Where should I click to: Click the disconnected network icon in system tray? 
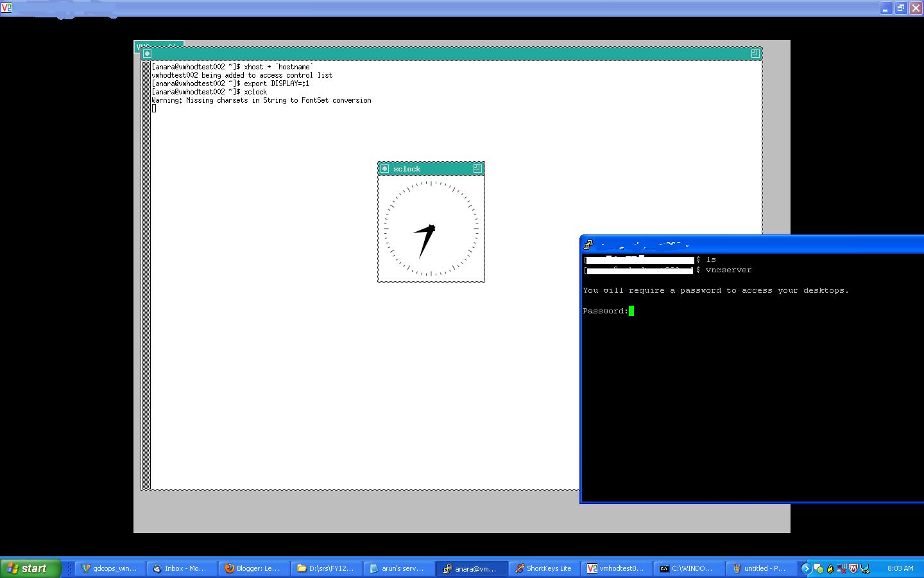pyautogui.click(x=842, y=569)
